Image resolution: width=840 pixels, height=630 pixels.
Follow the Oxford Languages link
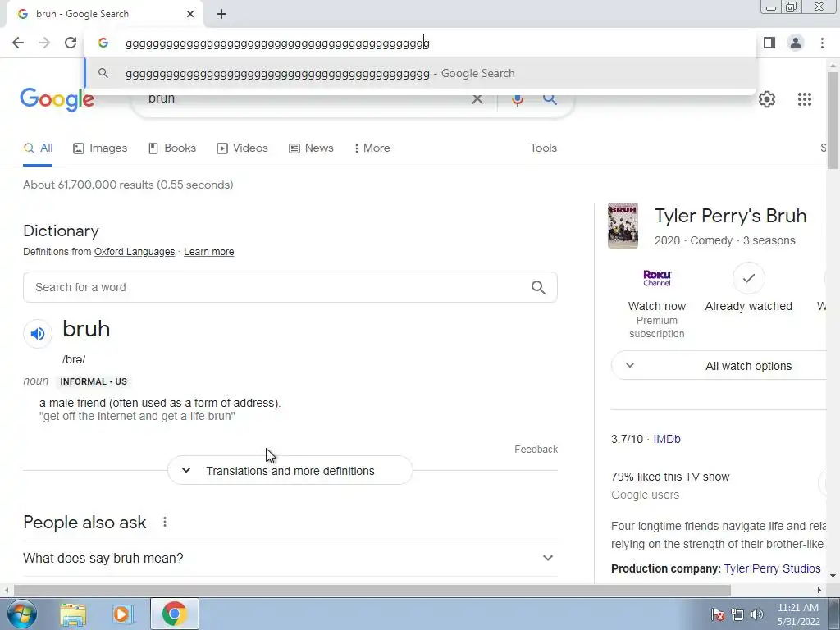135,252
